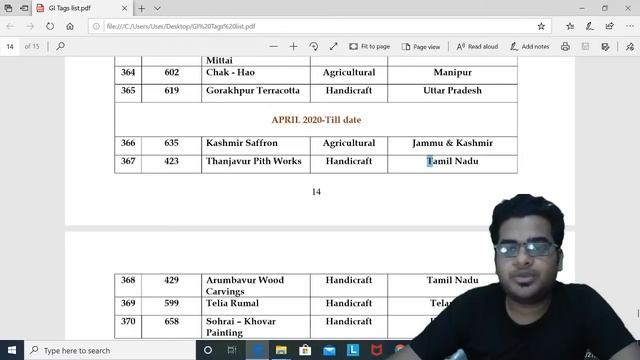Open the McAfee icon on taskbar
640x360 pixels.
point(377,350)
